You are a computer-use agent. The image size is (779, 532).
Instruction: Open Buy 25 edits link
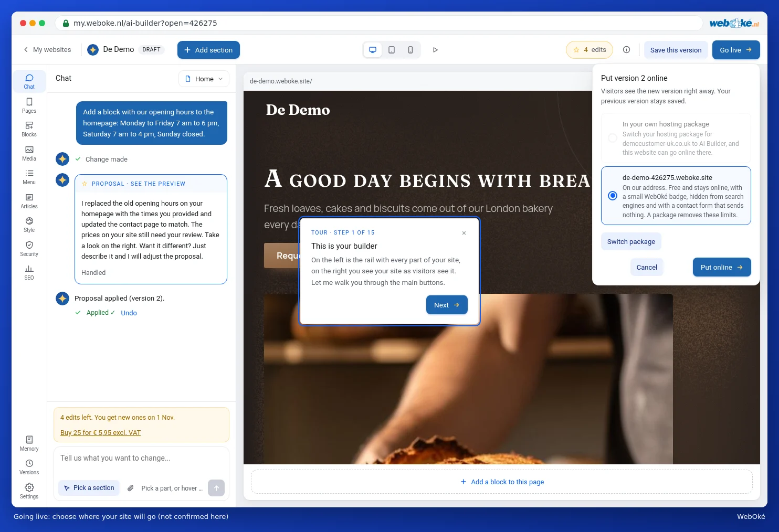coord(100,433)
